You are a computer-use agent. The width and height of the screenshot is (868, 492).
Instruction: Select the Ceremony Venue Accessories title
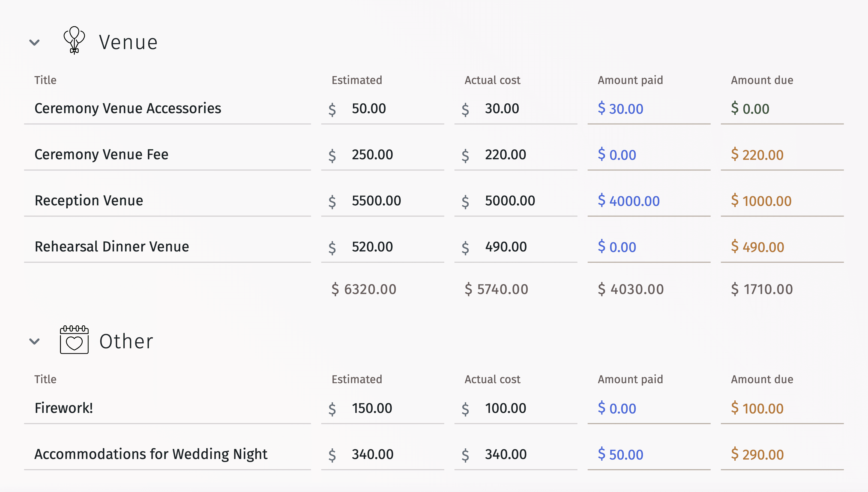[x=128, y=108]
